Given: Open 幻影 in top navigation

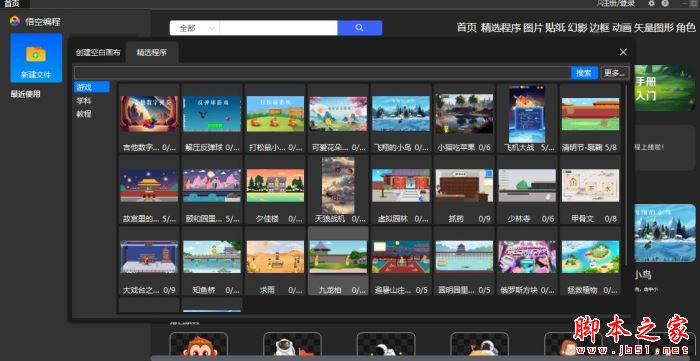Looking at the screenshot, I should (x=577, y=28).
